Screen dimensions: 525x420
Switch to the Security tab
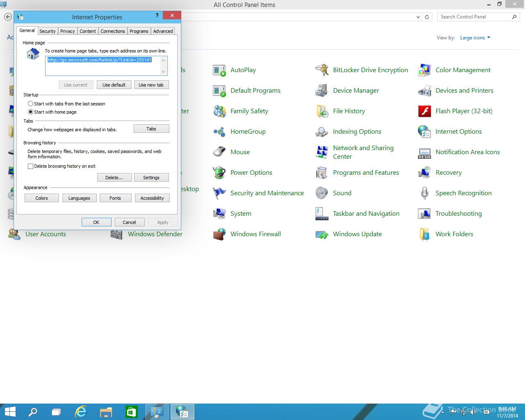[x=47, y=31]
